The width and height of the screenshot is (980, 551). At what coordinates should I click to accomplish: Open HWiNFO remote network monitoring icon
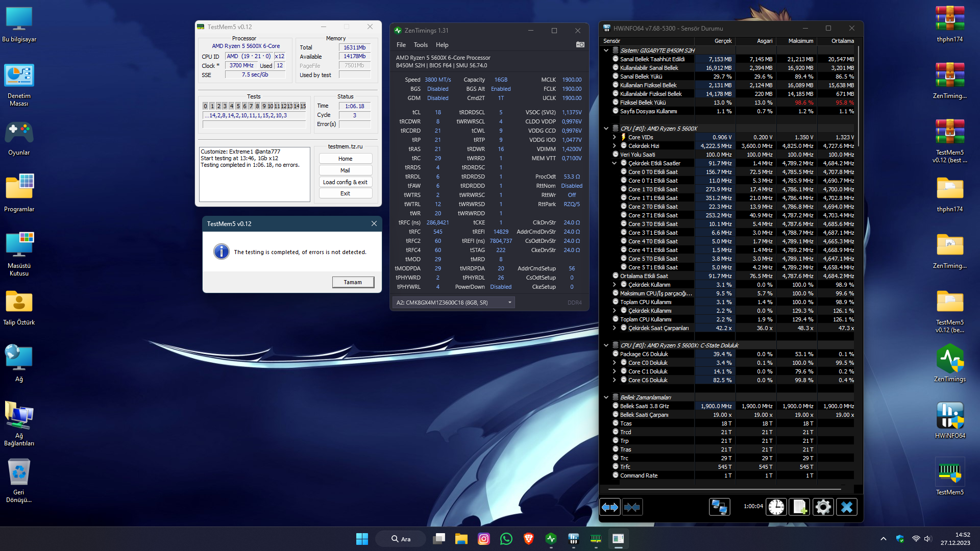point(719,507)
